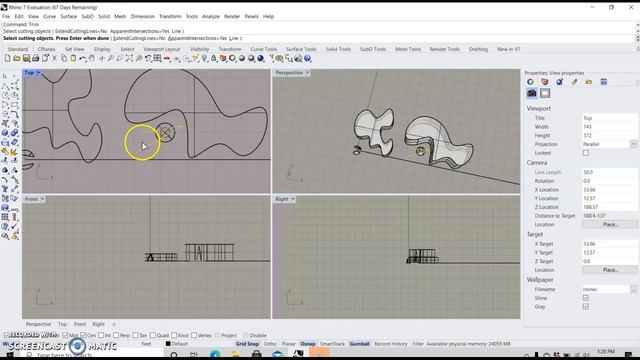Open the Perspective viewport dropdown arrow

pos(308,73)
